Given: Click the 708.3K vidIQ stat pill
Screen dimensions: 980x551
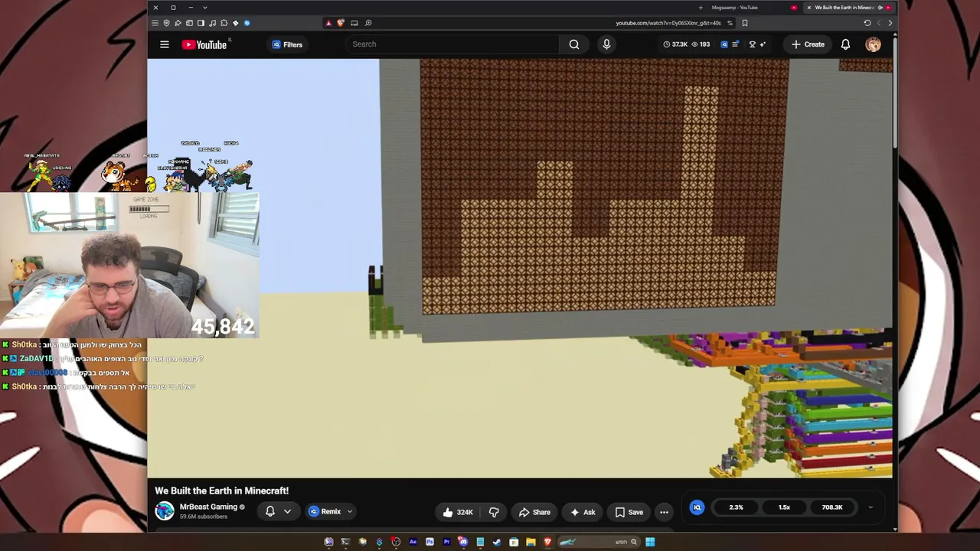Looking at the screenshot, I should 832,507.
